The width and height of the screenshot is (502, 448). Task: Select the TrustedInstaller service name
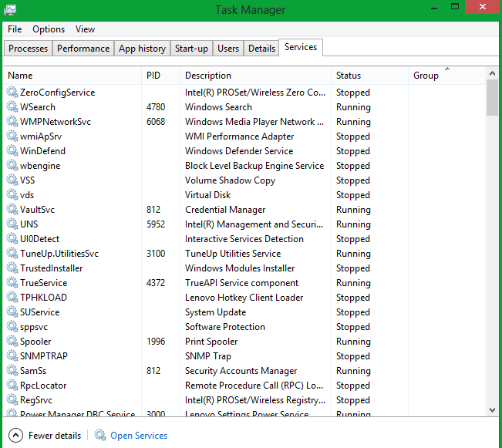coord(51,268)
